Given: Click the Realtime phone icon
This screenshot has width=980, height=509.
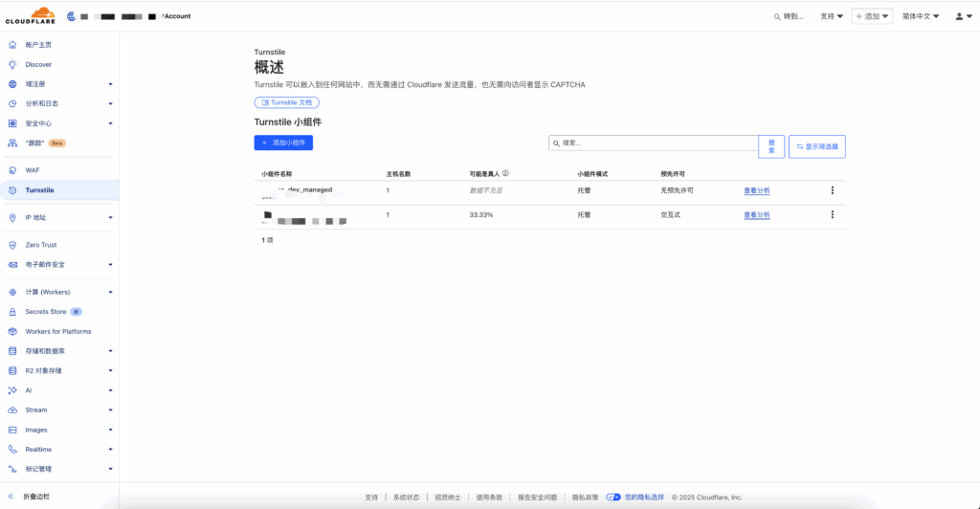Looking at the screenshot, I should [x=12, y=449].
